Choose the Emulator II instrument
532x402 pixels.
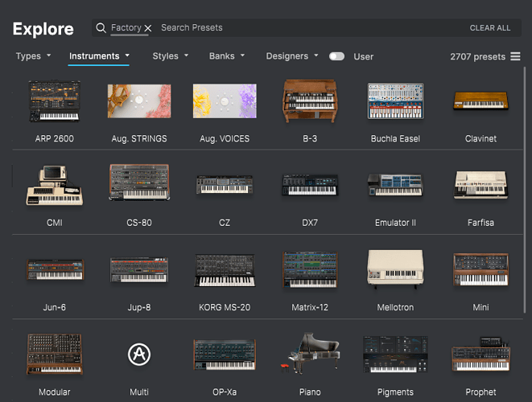tap(396, 185)
